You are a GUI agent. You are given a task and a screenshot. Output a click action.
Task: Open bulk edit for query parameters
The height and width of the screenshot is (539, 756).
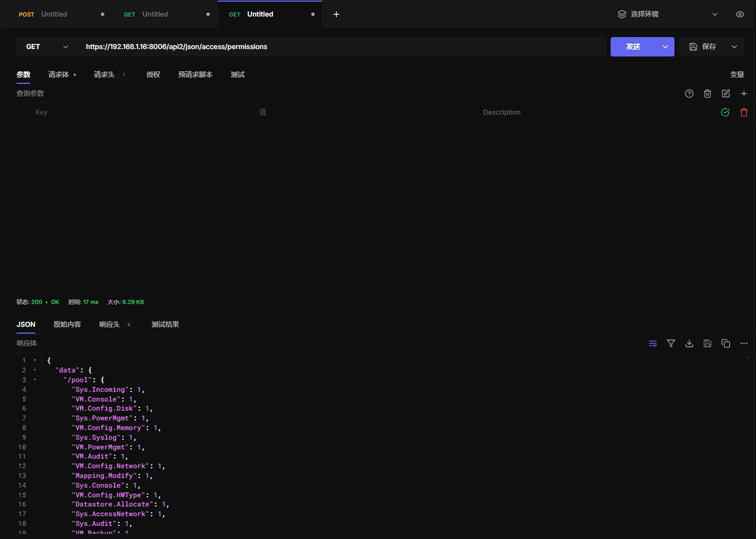click(x=726, y=94)
